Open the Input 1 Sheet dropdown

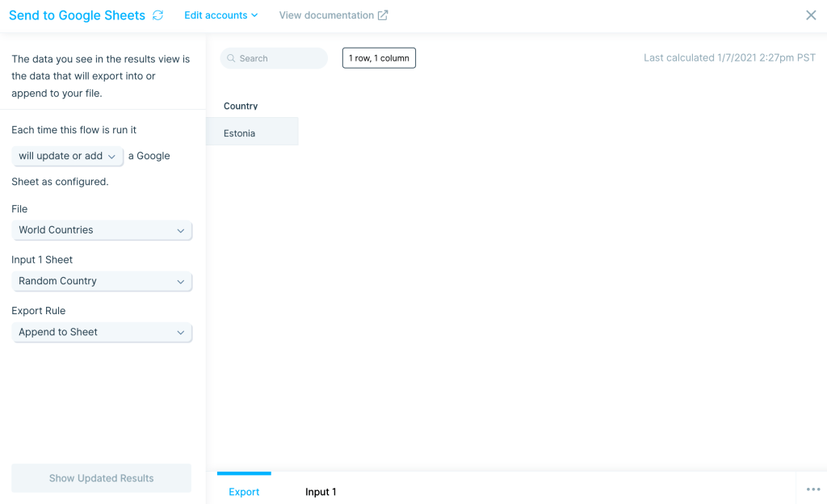click(x=102, y=281)
